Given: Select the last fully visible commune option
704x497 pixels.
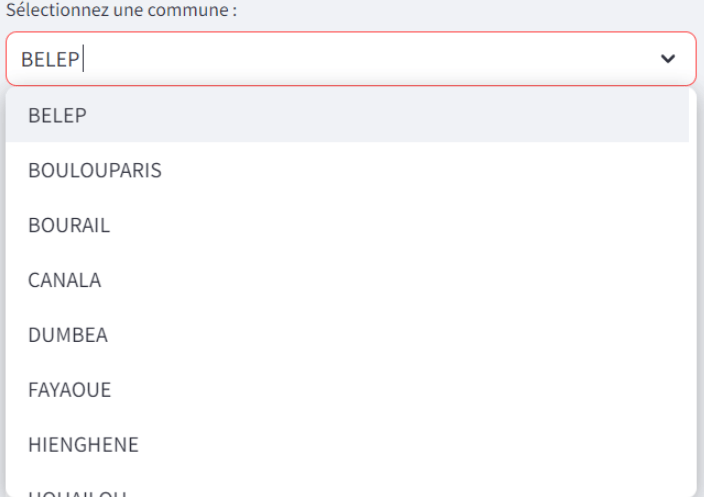Looking at the screenshot, I should (84, 445).
